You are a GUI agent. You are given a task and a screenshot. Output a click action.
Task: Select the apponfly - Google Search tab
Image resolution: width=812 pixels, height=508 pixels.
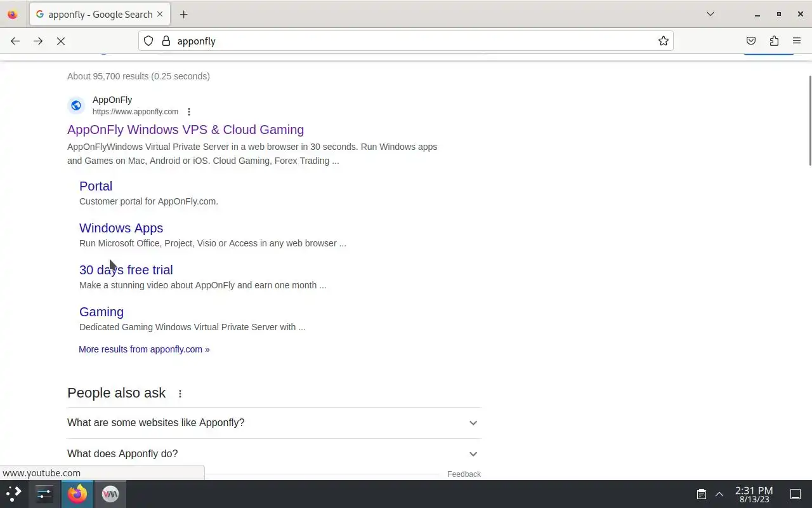(x=100, y=14)
